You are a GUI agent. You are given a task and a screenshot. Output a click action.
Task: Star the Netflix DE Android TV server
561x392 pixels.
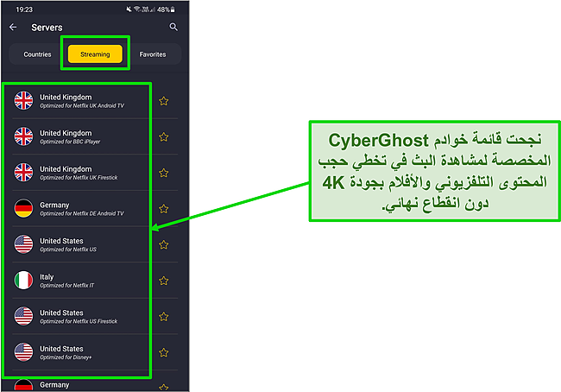pyautogui.click(x=163, y=209)
